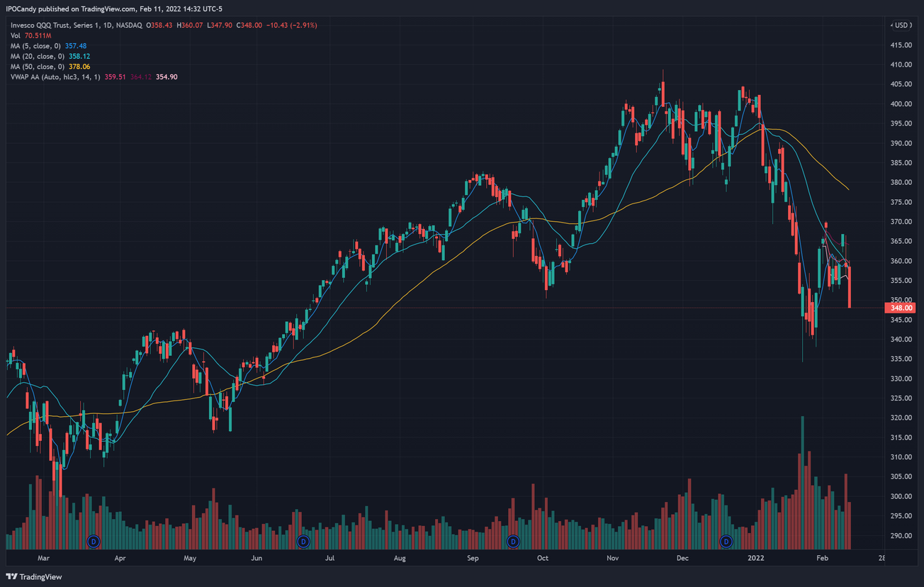This screenshot has width=924, height=587.
Task: Click the Jul label on the time axis
Action: pyautogui.click(x=329, y=559)
